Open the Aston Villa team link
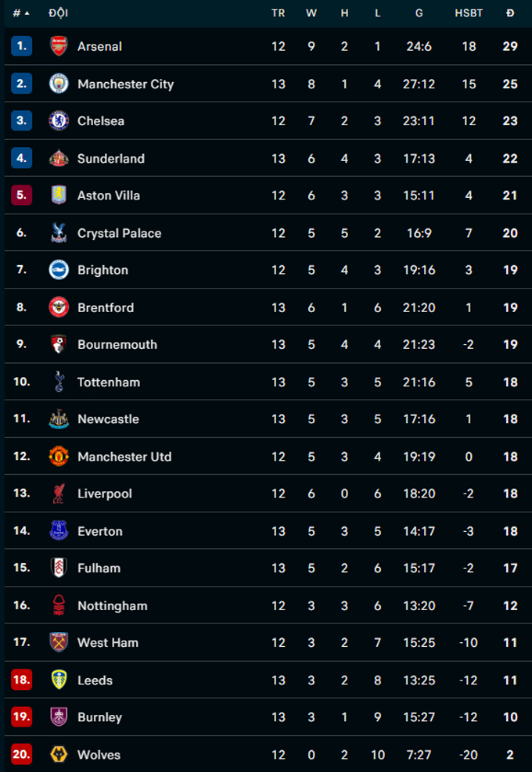This screenshot has width=532, height=772. (108, 196)
